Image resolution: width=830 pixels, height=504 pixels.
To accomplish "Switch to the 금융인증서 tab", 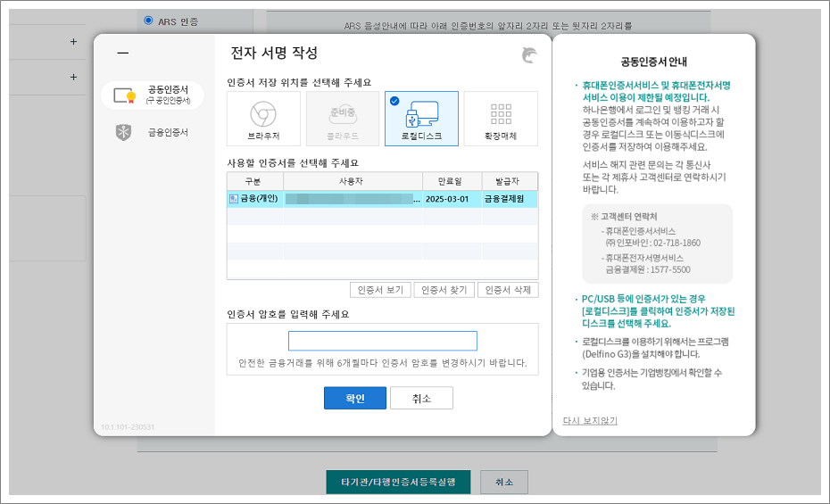I will point(153,132).
